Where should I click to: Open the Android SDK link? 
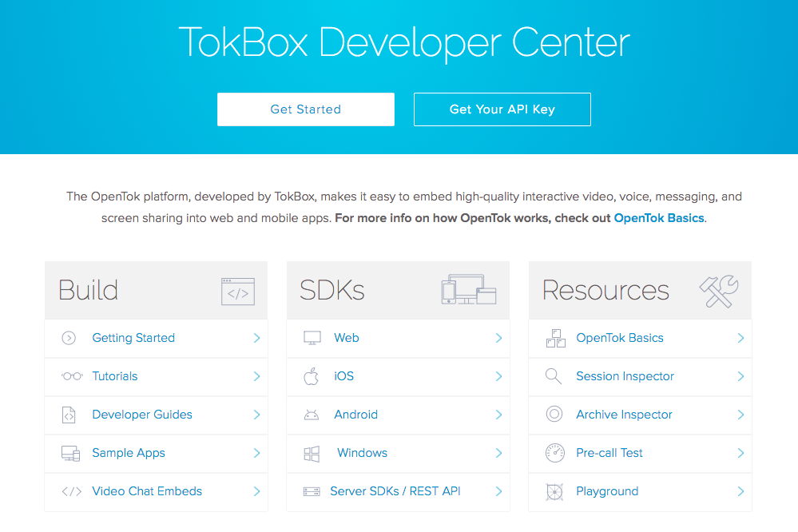click(355, 415)
